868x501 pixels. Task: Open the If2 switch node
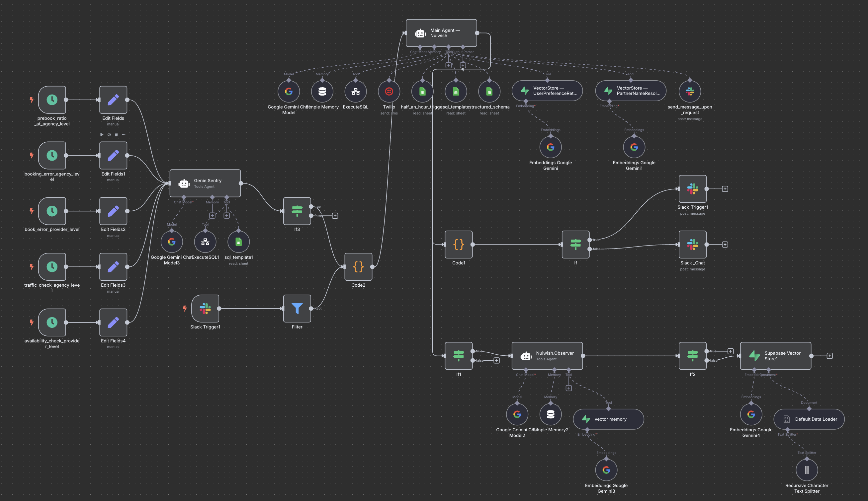pyautogui.click(x=692, y=356)
